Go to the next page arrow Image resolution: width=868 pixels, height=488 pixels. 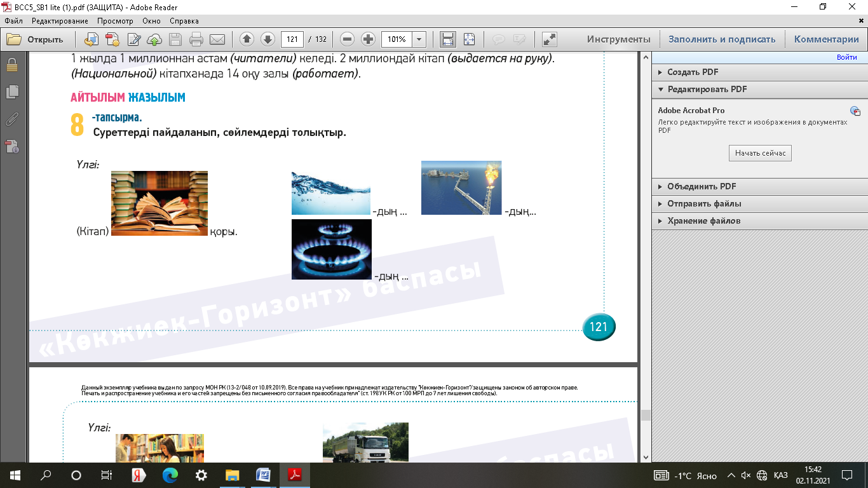click(x=268, y=39)
